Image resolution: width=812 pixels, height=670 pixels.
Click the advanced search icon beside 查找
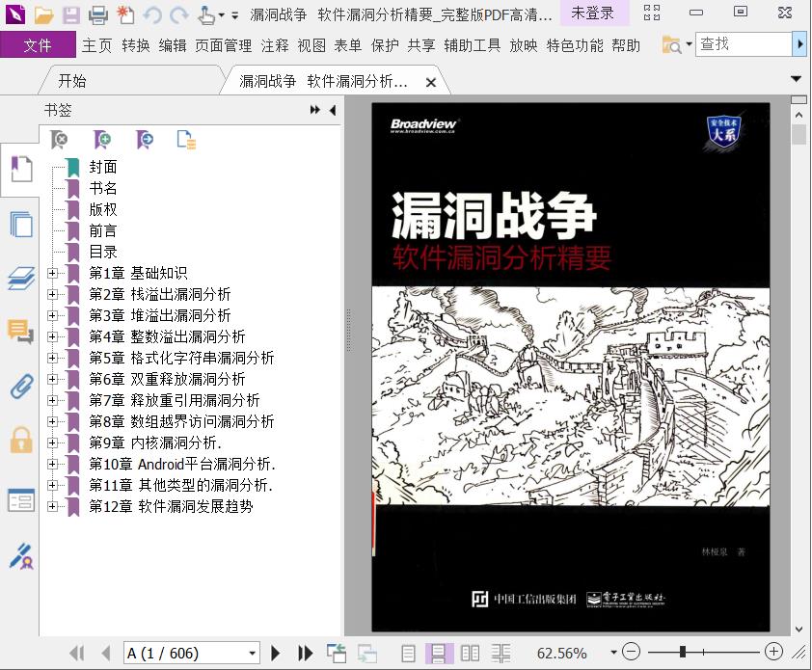pyautogui.click(x=672, y=45)
